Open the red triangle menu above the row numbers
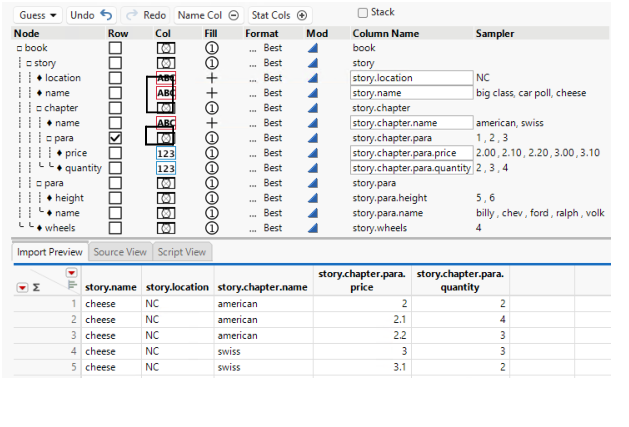Image resolution: width=629 pixels, height=427 pixels. pyautogui.click(x=71, y=273)
